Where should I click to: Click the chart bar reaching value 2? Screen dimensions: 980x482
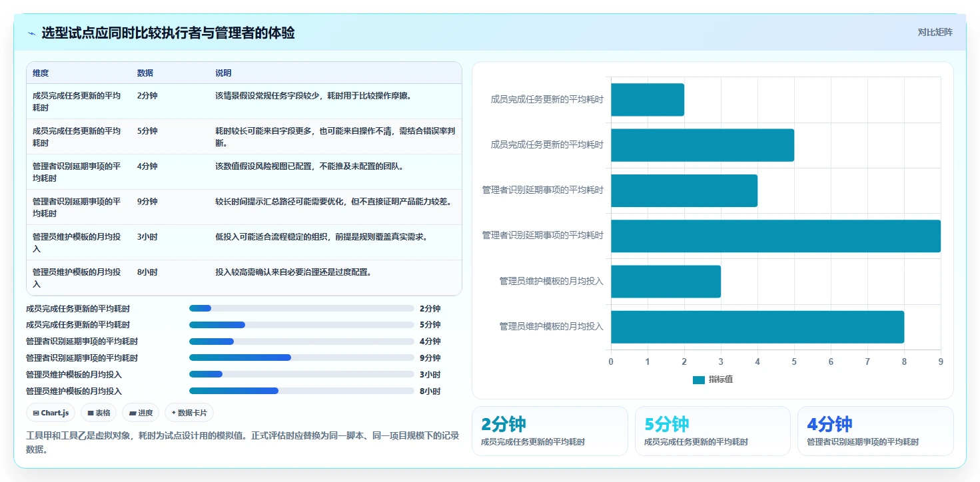(648, 100)
